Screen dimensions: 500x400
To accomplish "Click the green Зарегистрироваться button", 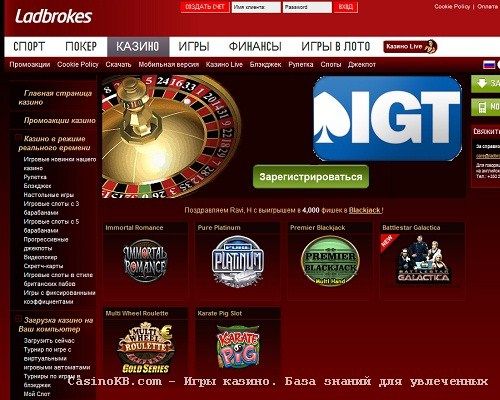I will tap(311, 177).
